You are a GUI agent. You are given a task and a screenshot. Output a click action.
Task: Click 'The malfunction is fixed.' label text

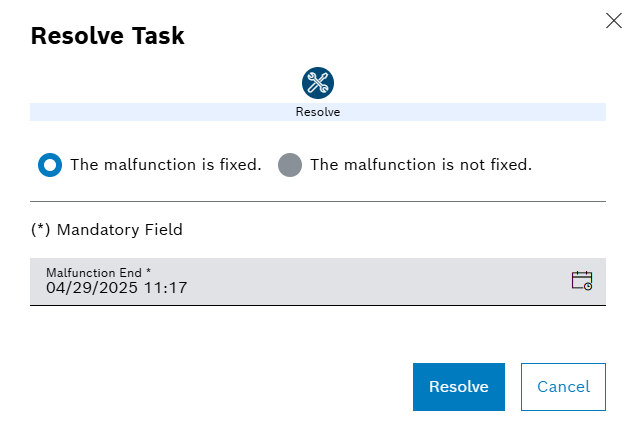coord(165,165)
